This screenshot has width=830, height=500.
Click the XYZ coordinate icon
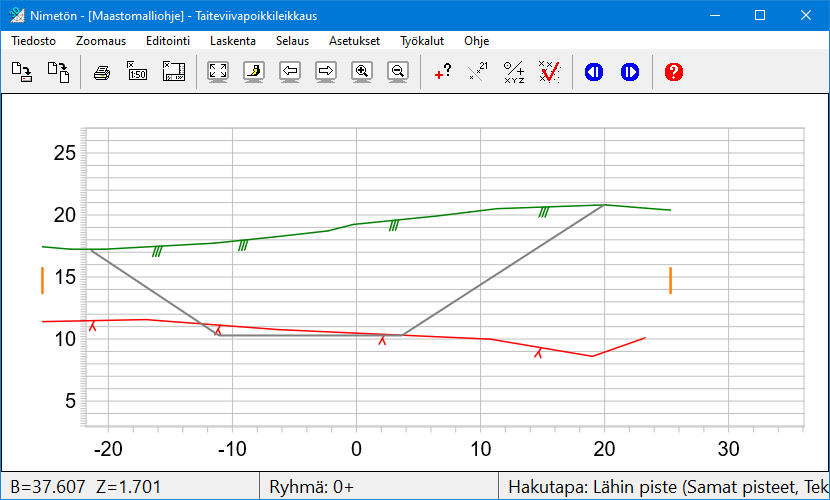coord(514,72)
